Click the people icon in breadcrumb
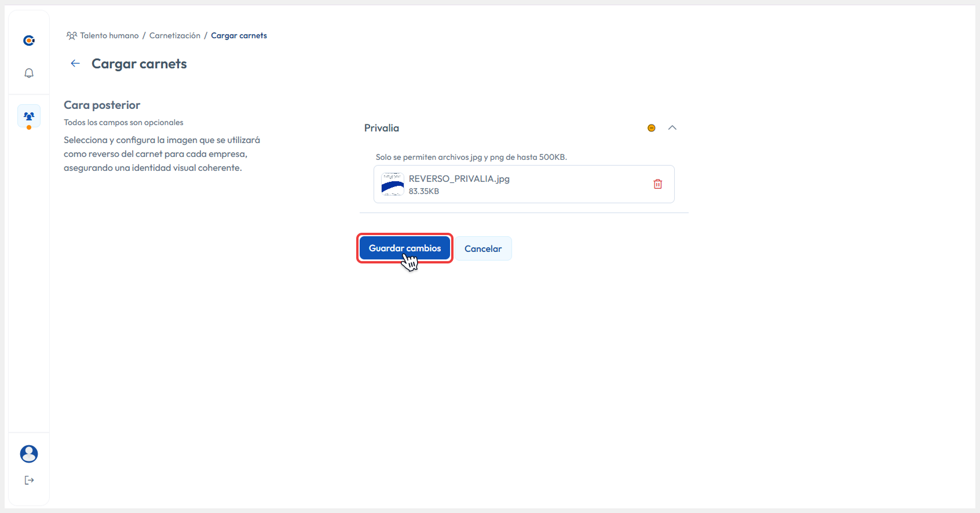Viewport: 980px width, 513px height. [x=71, y=36]
